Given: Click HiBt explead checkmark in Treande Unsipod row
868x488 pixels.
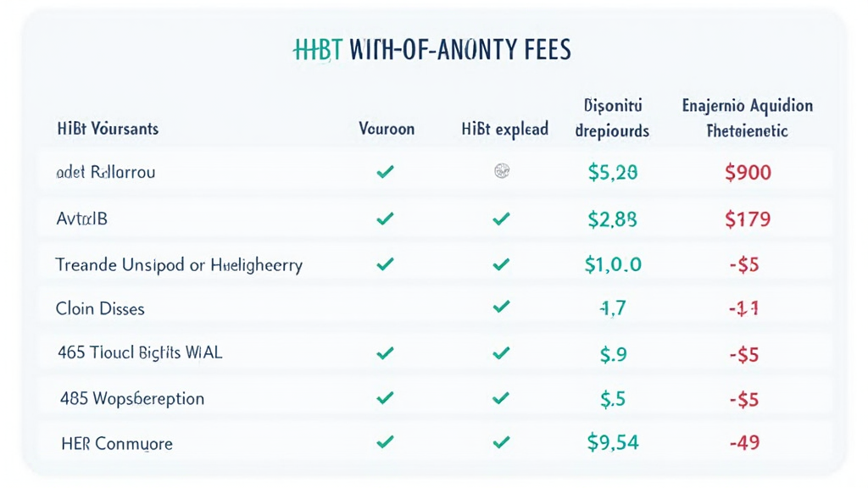Looking at the screenshot, I should pos(501,264).
